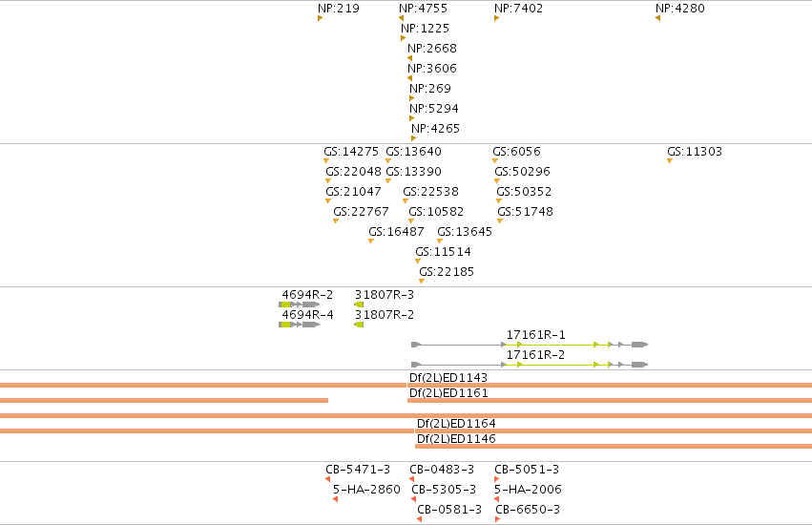Click the NP:7402 insertion marker

(x=496, y=18)
